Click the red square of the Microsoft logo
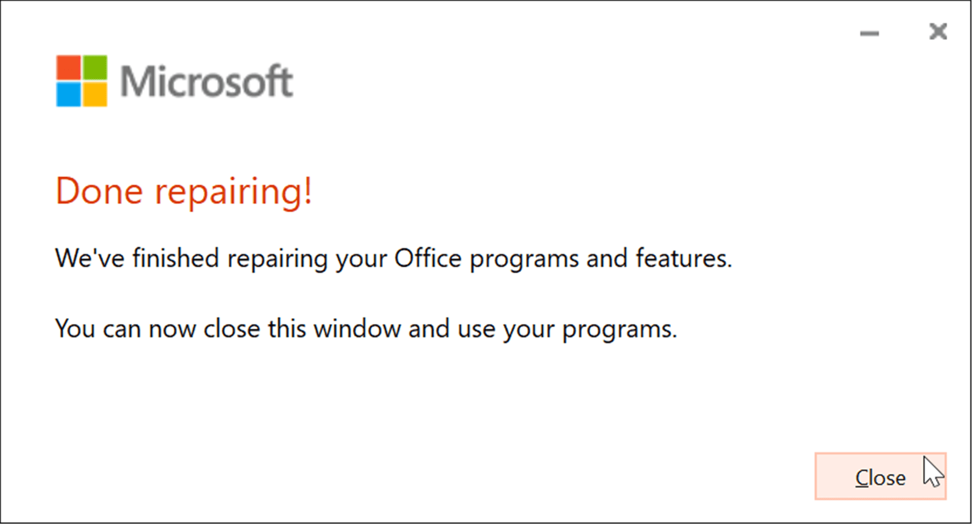980x524 pixels. (68, 68)
